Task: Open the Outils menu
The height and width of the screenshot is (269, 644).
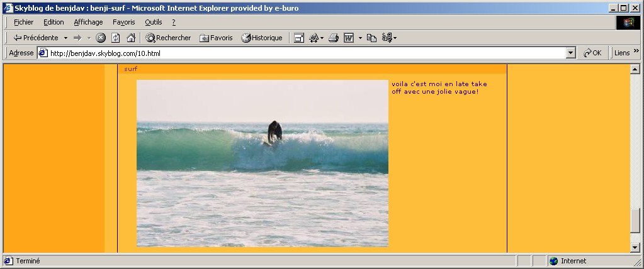Action: tap(153, 22)
